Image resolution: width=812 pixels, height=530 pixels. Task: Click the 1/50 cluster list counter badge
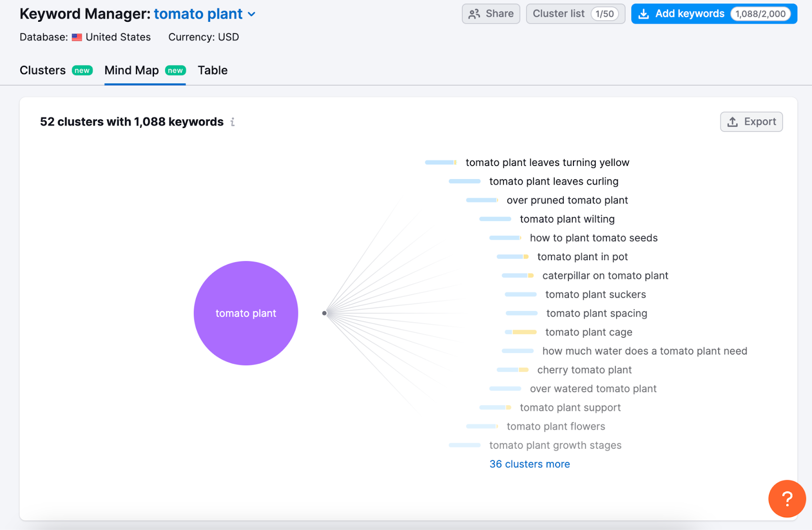click(x=604, y=14)
